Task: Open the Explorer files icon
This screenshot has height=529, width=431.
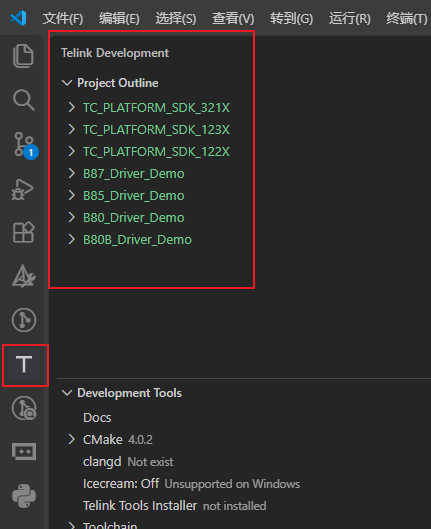Action: tap(23, 56)
